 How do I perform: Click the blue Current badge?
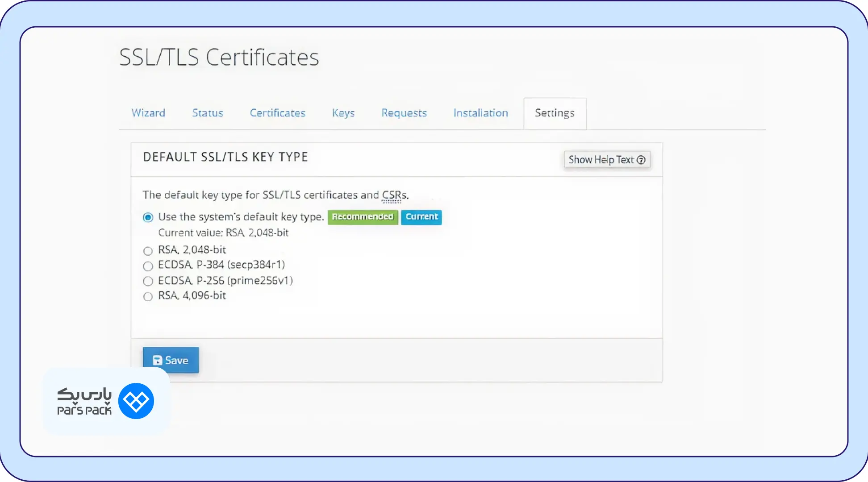pos(421,217)
